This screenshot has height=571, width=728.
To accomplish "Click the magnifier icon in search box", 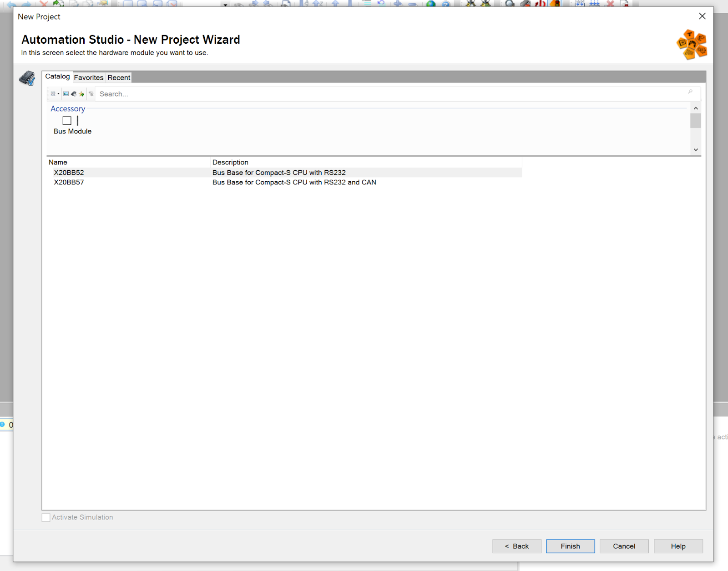I will [x=690, y=92].
